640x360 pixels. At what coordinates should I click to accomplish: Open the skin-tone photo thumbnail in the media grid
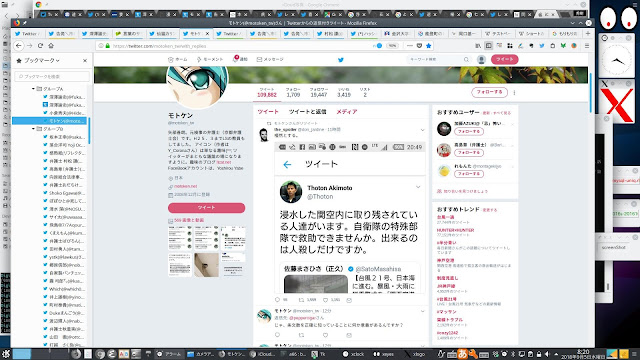207,264
